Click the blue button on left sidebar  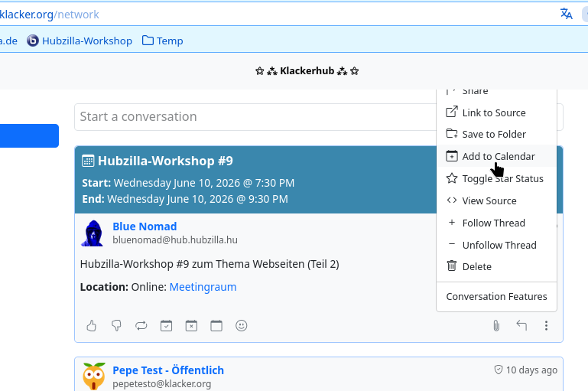pyautogui.click(x=29, y=135)
